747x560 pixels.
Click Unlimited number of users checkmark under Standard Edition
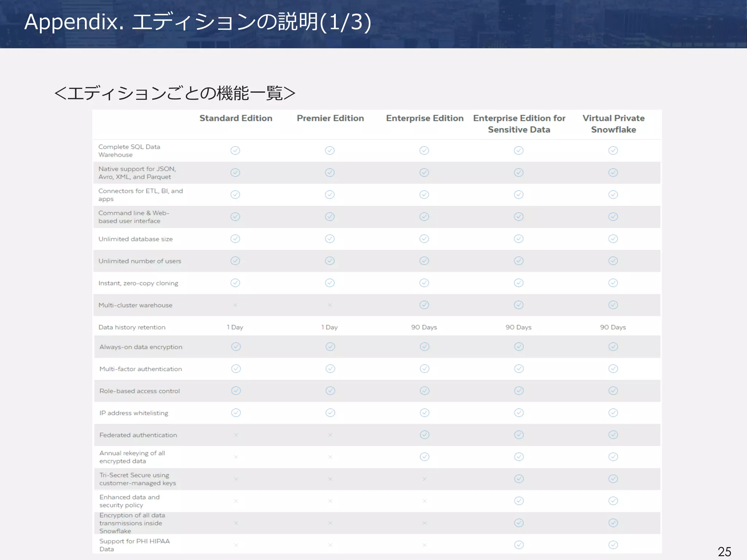click(x=235, y=261)
